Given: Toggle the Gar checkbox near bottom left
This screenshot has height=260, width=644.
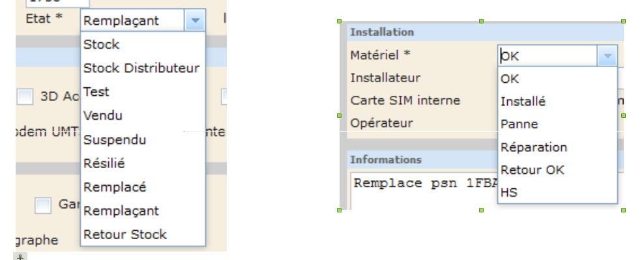Looking at the screenshot, I should point(43,205).
